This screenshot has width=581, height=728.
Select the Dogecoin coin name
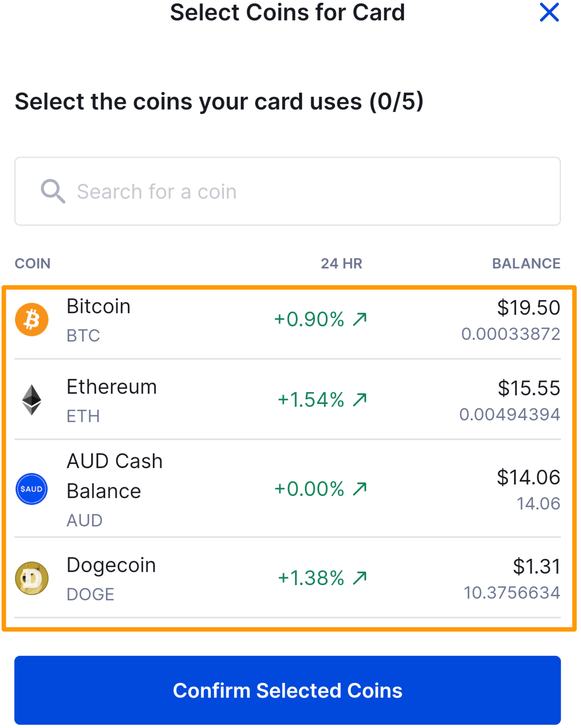point(111,565)
